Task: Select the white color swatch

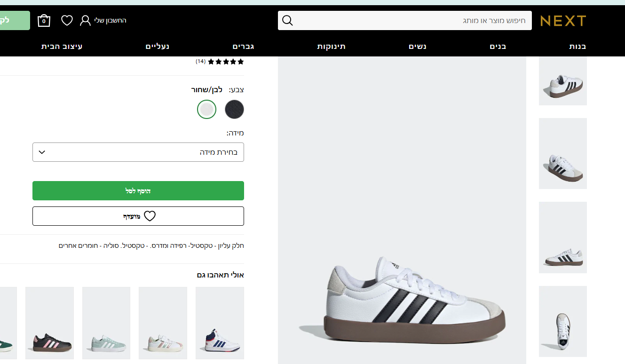Action: [x=206, y=110]
